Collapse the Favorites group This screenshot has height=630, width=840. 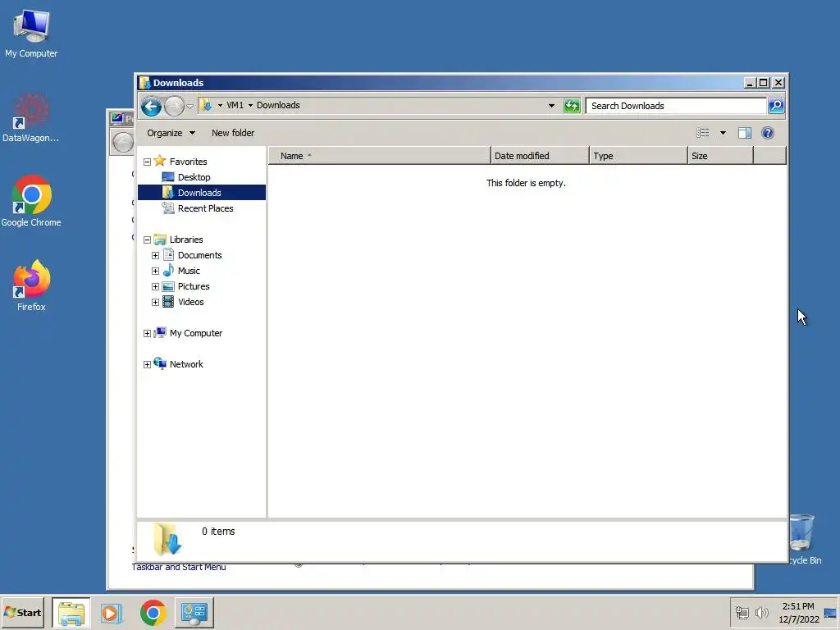click(x=148, y=162)
